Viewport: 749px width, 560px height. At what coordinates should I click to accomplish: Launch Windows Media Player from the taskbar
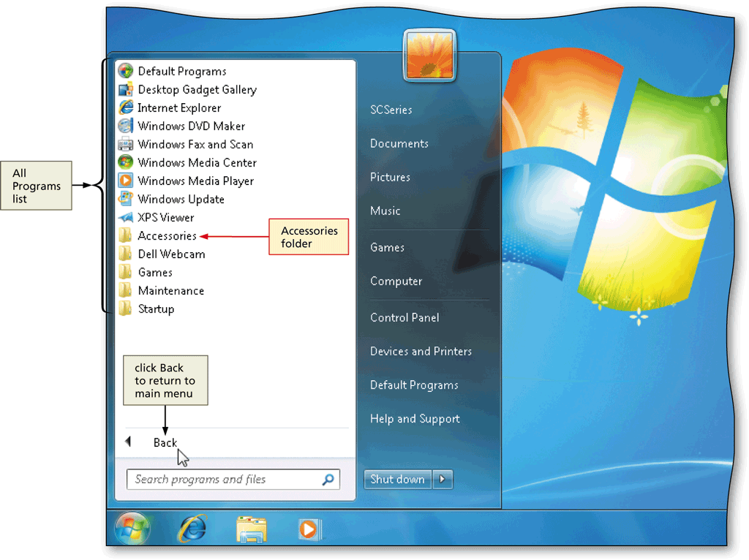coord(309,529)
